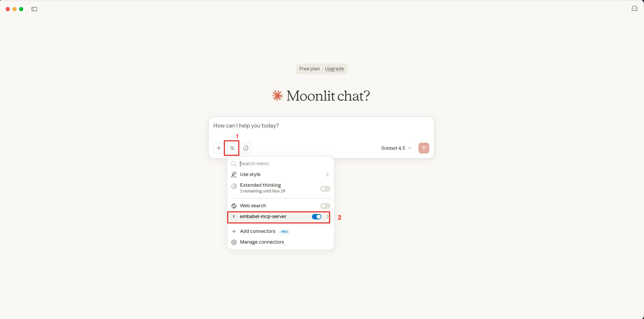Click the Upgrade link
This screenshot has height=319, width=644.
334,69
